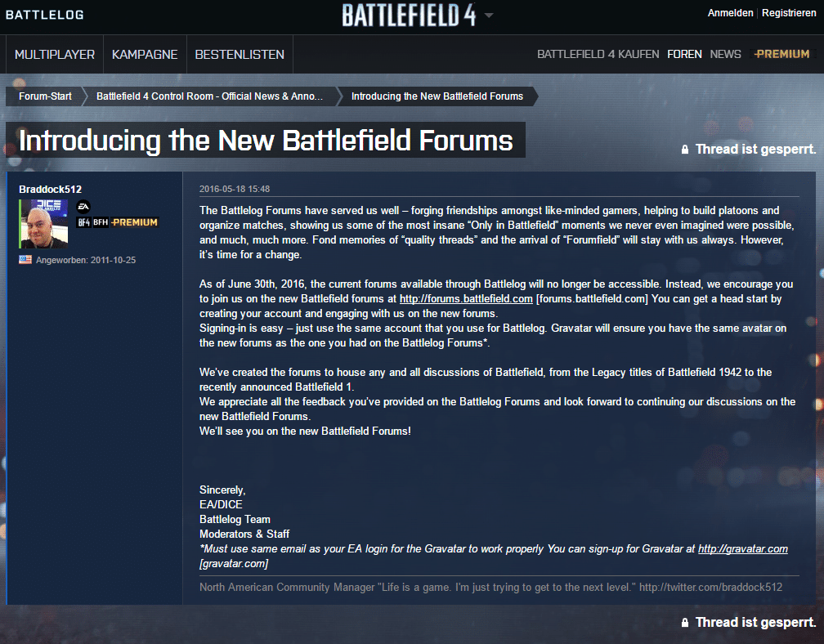Image resolution: width=824 pixels, height=644 pixels.
Task: Click the bottom thread-locked lock icon
Action: [x=685, y=623]
